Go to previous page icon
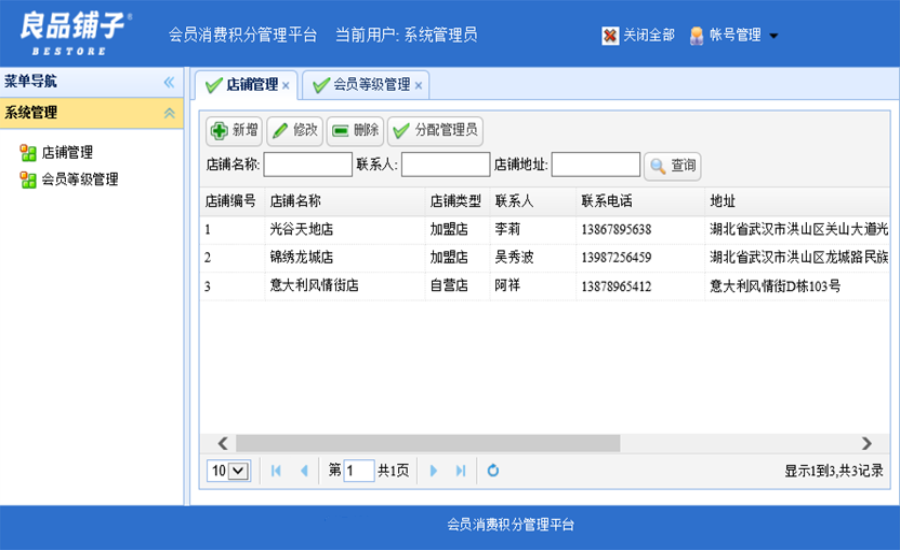900x550 pixels. coord(304,471)
